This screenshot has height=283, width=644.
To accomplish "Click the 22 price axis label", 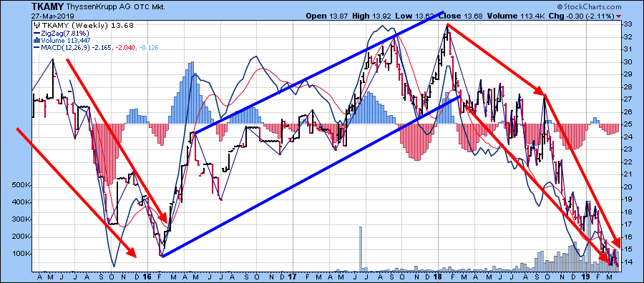I will click(x=628, y=162).
